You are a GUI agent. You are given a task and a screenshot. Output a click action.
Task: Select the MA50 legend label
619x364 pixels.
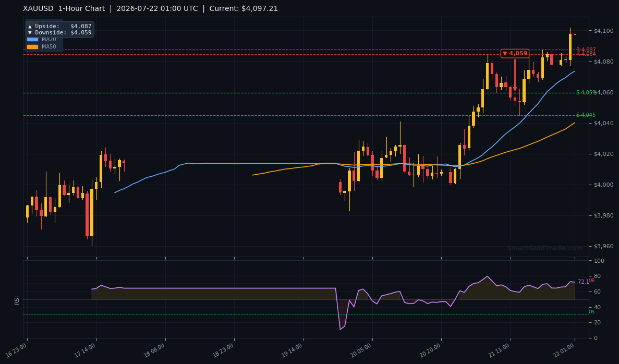point(49,46)
